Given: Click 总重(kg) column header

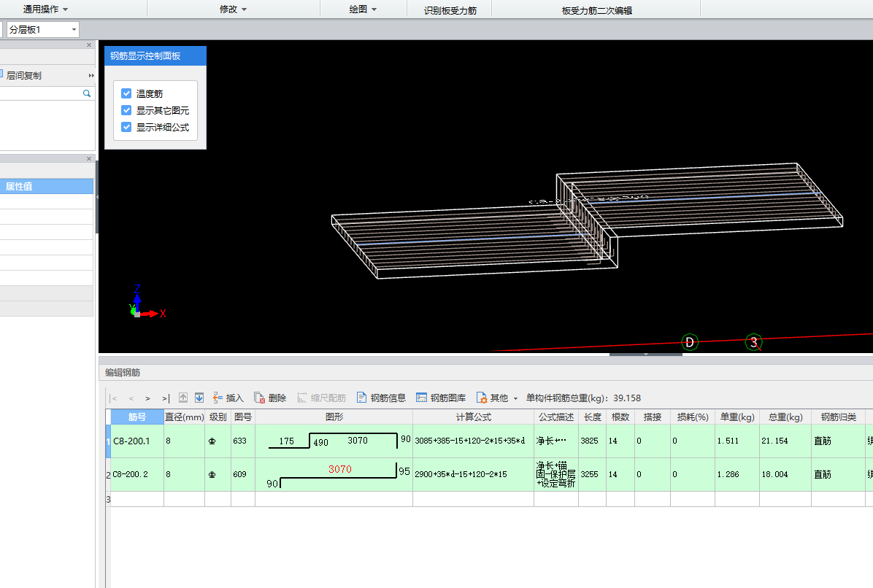Looking at the screenshot, I should pos(785,417).
